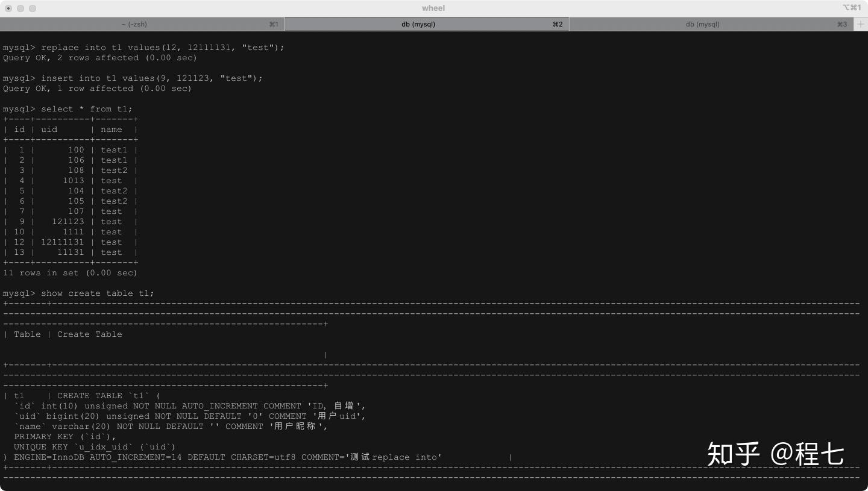Click the uid value 11131

point(71,252)
